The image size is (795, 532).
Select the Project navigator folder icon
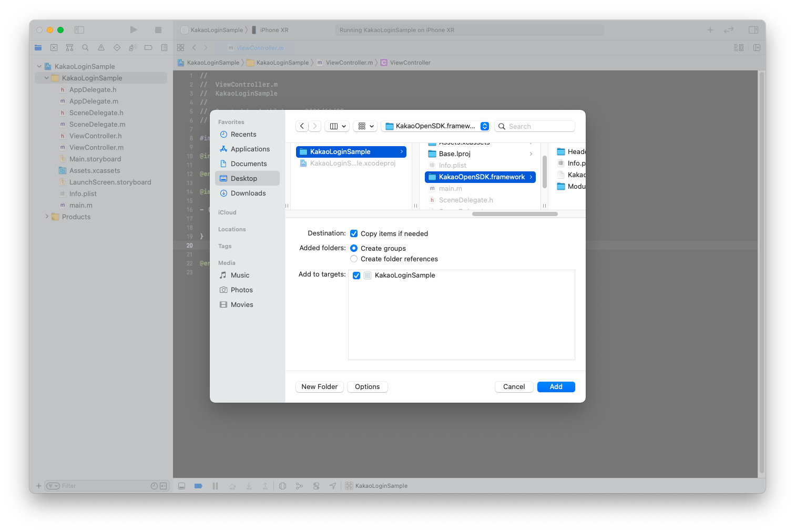pos(38,48)
